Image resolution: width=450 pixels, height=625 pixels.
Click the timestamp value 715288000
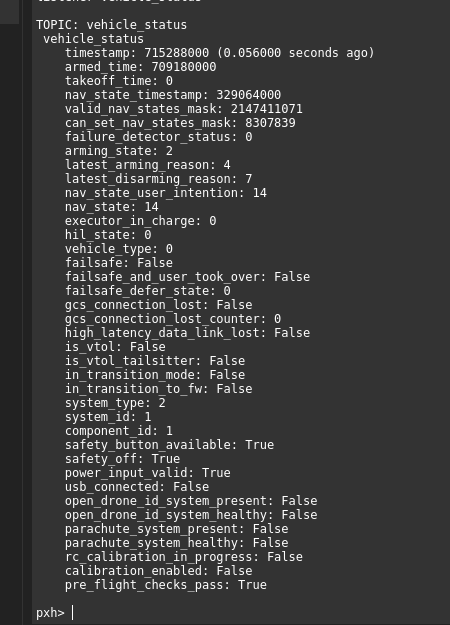click(176, 53)
